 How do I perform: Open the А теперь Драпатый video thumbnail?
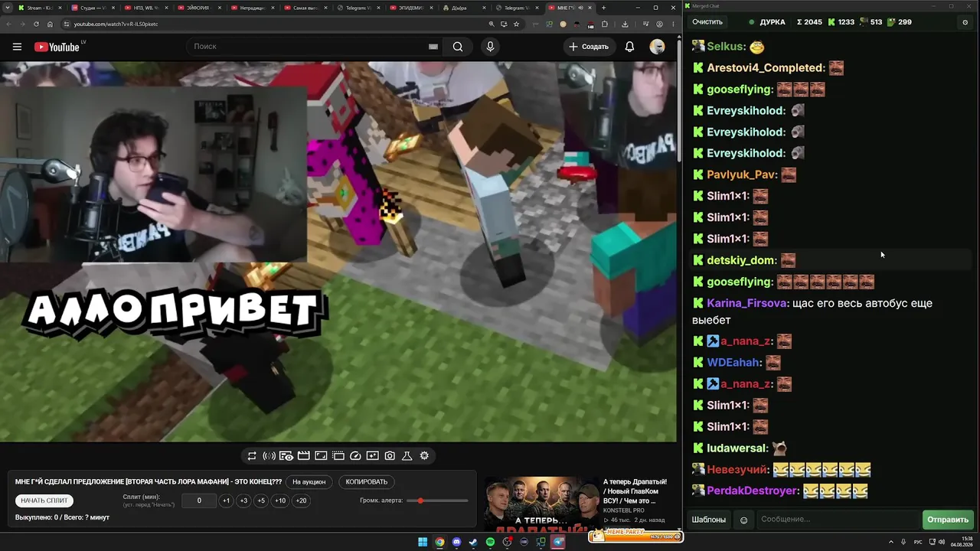[x=541, y=504]
